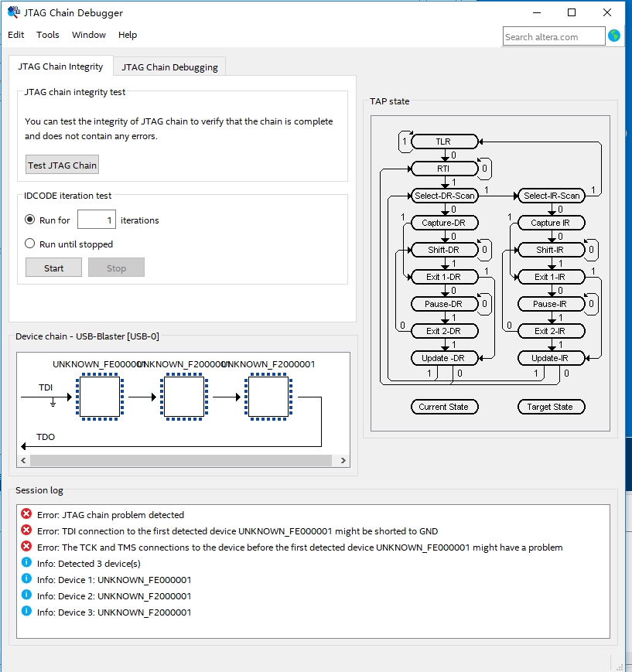This screenshot has width=632, height=672.
Task: Click the right arrow of the device chain scrollbar
Action: 343,460
